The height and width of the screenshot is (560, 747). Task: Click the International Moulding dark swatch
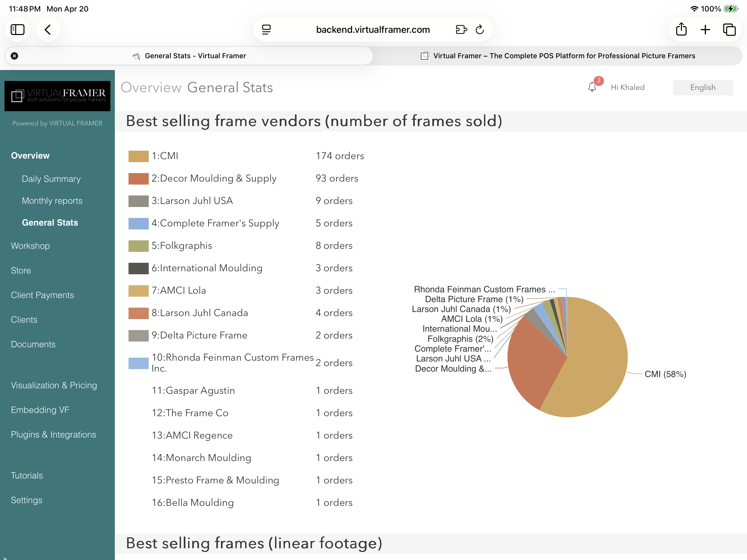coord(138,268)
